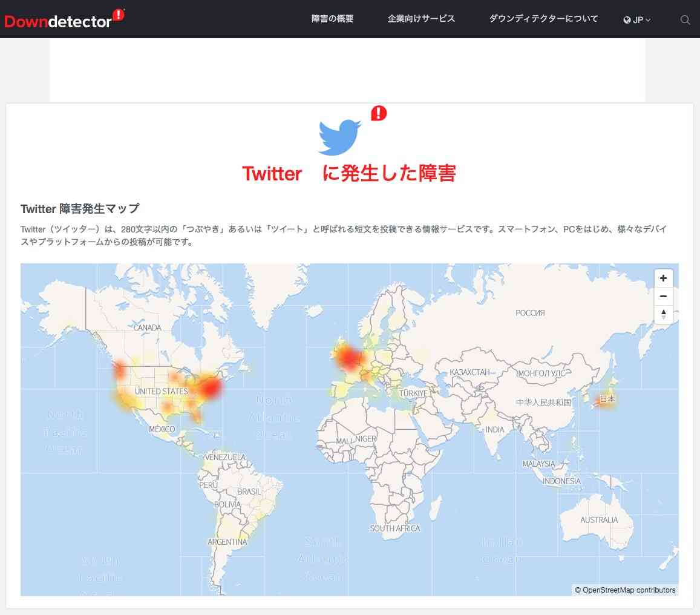The height and width of the screenshot is (615, 700).
Task: Click the US Pacific Northwest outage hotspot
Action: (120, 369)
